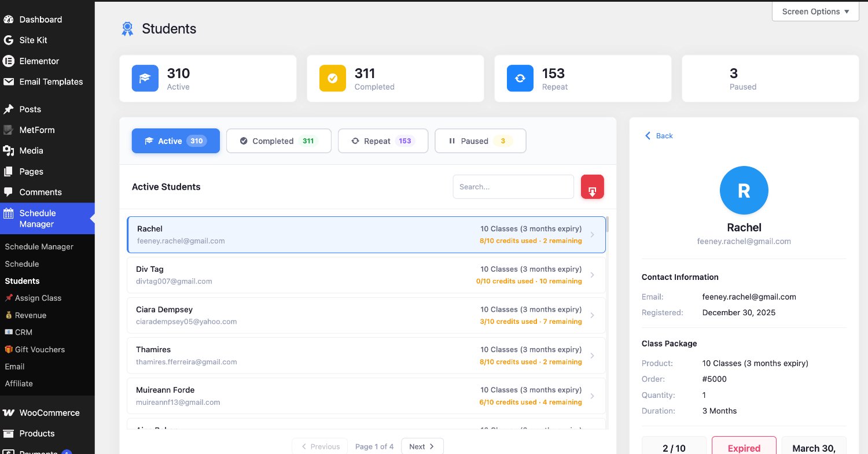868x454 pixels.
Task: Click the Previous page button
Action: coord(320,446)
